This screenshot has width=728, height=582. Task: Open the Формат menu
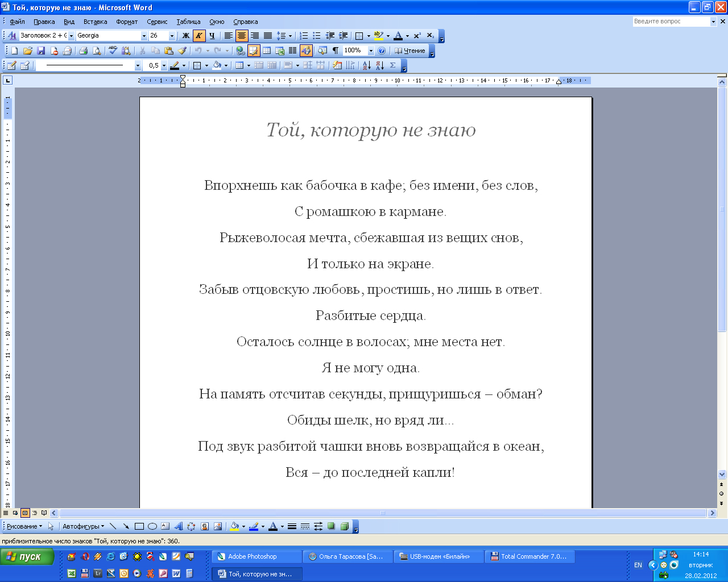coord(127,22)
